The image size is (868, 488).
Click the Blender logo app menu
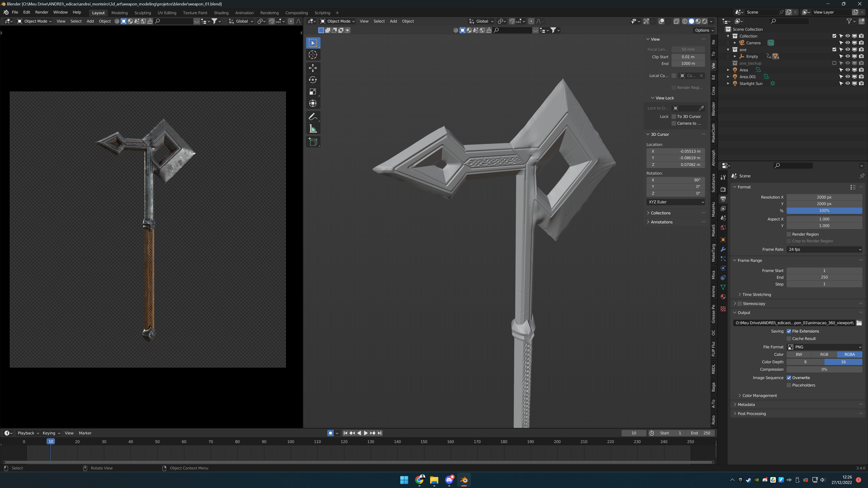click(x=6, y=12)
